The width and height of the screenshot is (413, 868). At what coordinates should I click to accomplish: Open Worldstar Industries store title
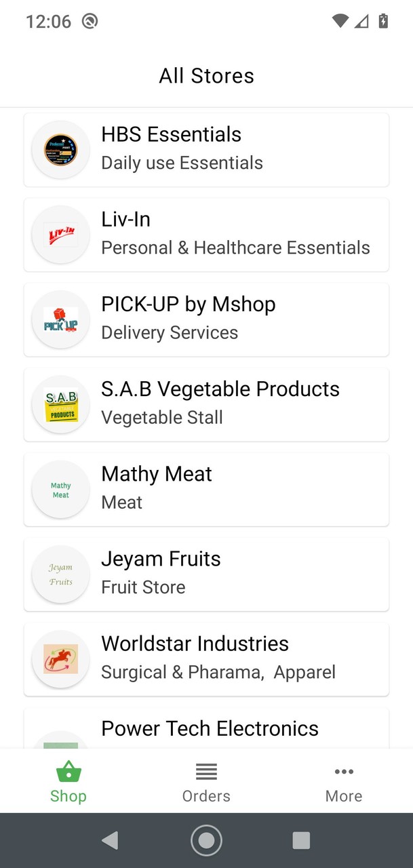click(195, 644)
